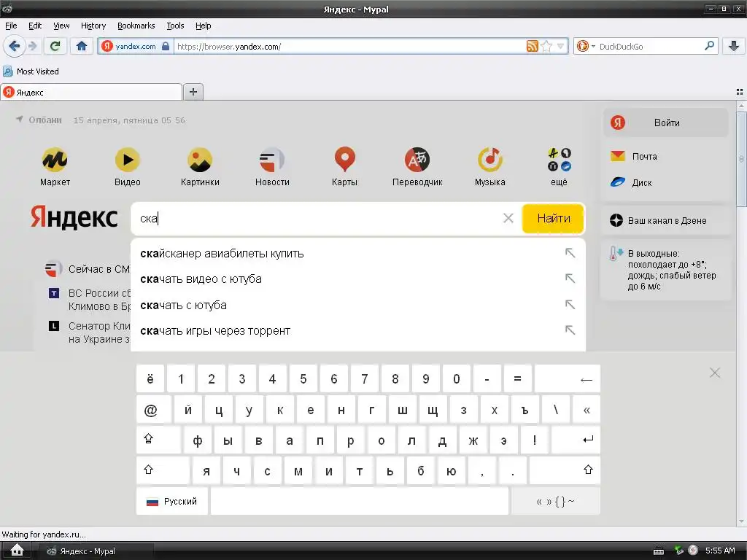Focus the URL address field
Screen dimensions: 747x560
click(350, 46)
